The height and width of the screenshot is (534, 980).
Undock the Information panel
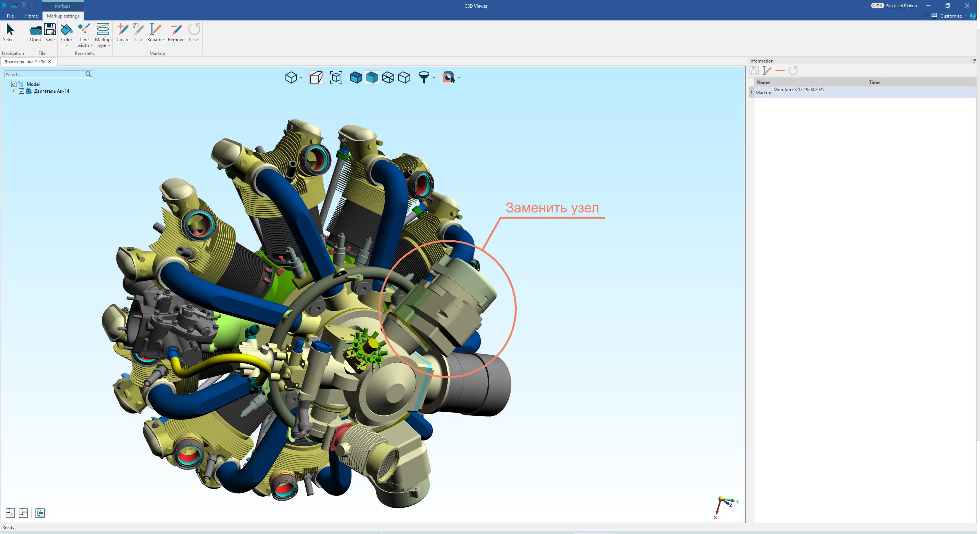[974, 61]
